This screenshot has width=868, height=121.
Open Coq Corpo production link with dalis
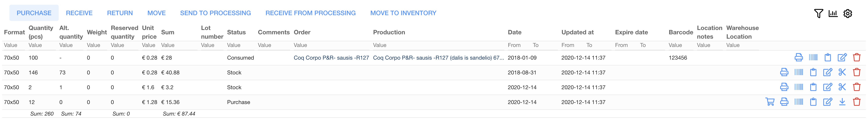(x=438, y=58)
